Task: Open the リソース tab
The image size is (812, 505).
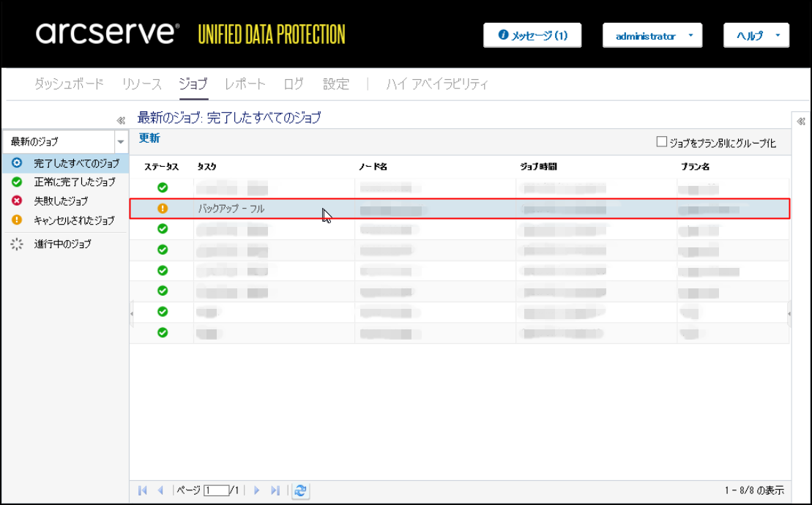Action: [141, 84]
